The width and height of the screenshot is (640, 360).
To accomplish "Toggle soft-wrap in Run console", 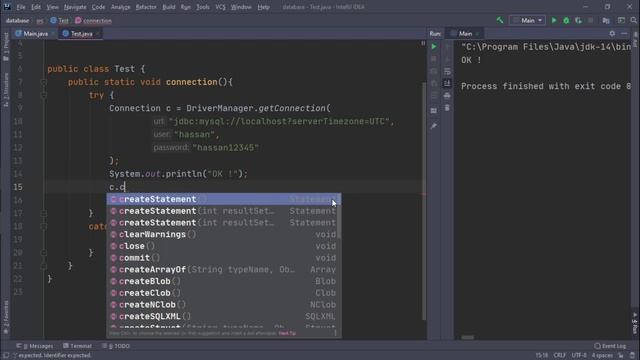I will (x=447, y=71).
